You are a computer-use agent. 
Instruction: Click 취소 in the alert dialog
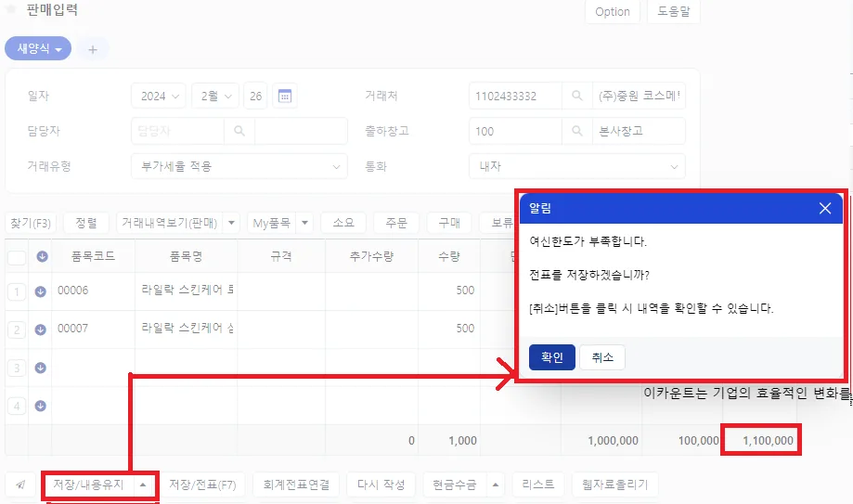tap(602, 357)
